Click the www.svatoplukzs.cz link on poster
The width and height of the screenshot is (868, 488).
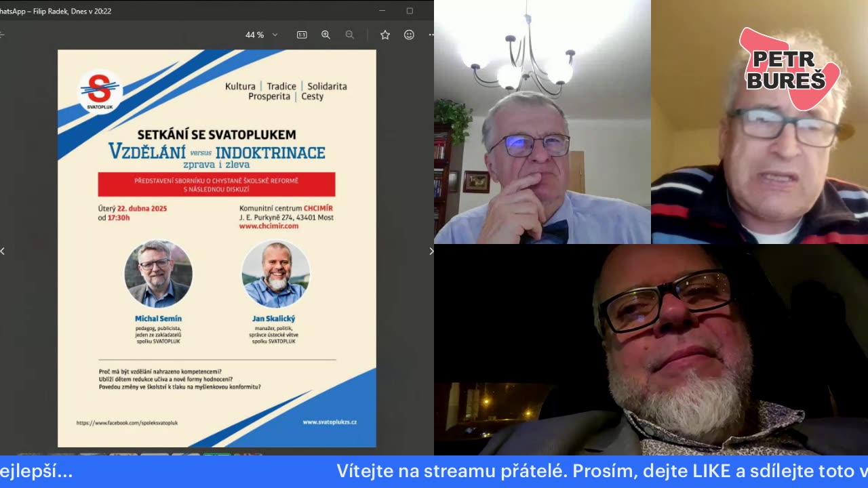(330, 422)
